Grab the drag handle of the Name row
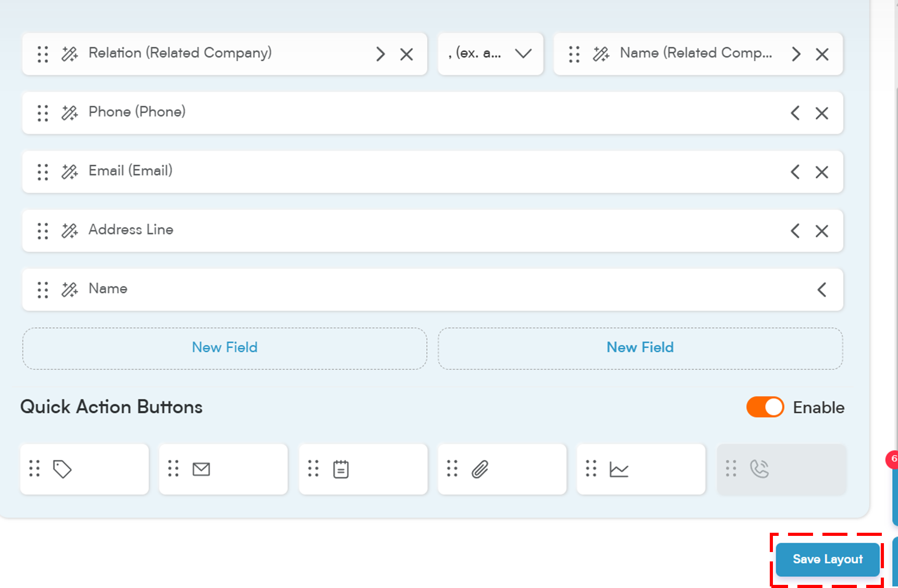Viewport: 898px width, 588px height. pyautogui.click(x=43, y=290)
